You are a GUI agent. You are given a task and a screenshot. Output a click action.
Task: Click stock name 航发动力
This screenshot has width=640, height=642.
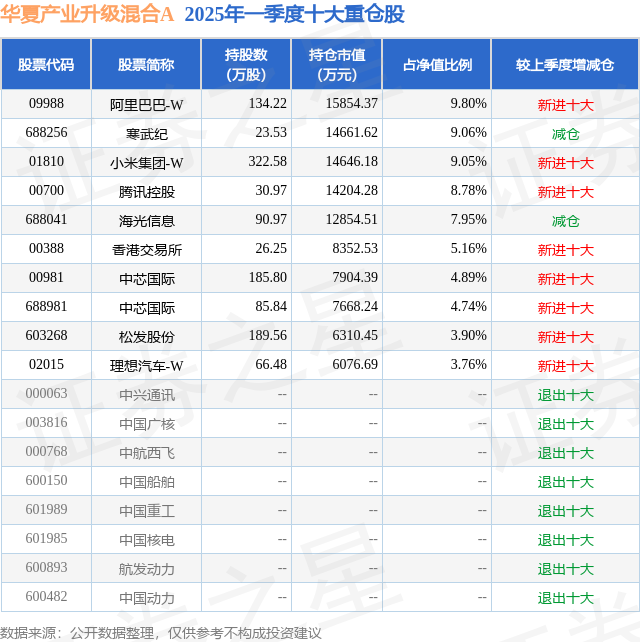click(x=147, y=570)
